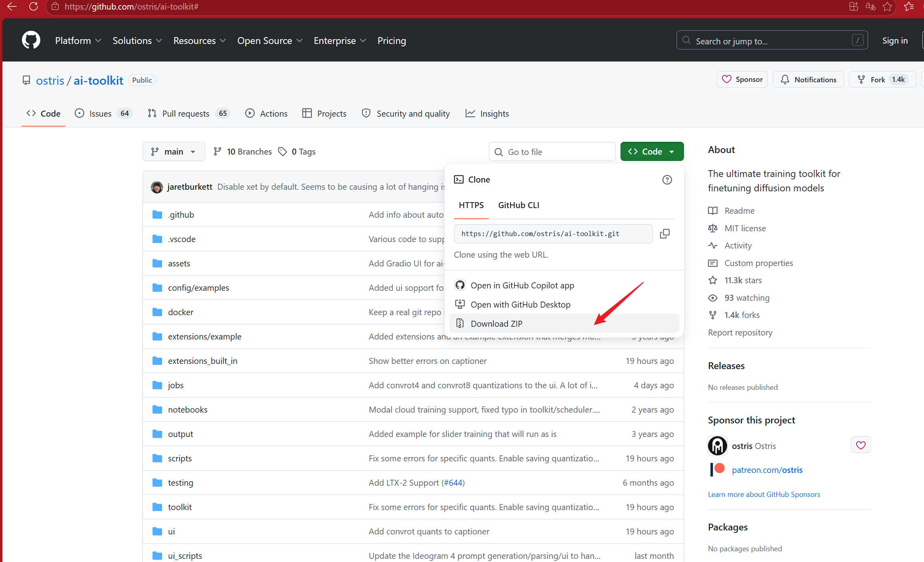Open the Insights tab
This screenshot has height=562, width=924.
click(x=487, y=113)
